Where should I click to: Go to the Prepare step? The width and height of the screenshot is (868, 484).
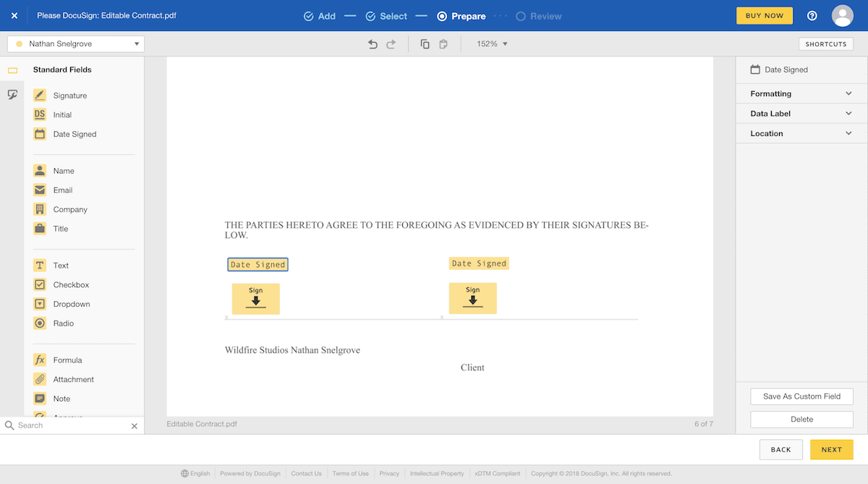[461, 16]
